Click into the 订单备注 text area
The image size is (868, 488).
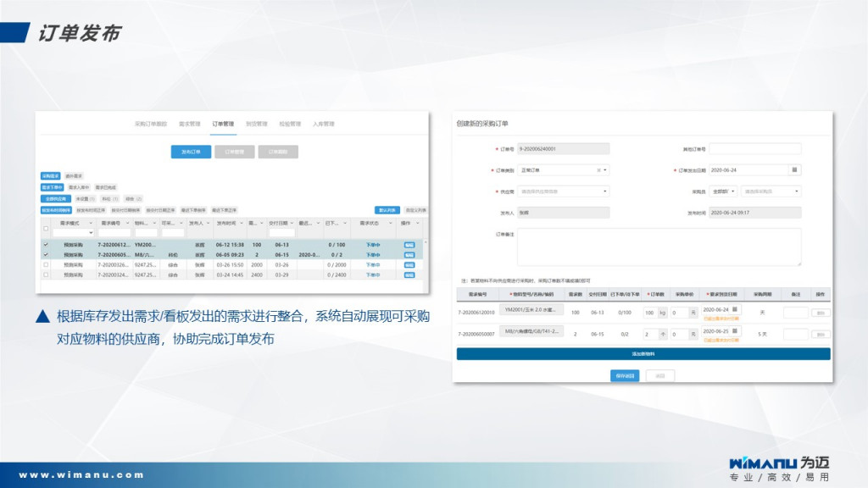pyautogui.click(x=659, y=246)
